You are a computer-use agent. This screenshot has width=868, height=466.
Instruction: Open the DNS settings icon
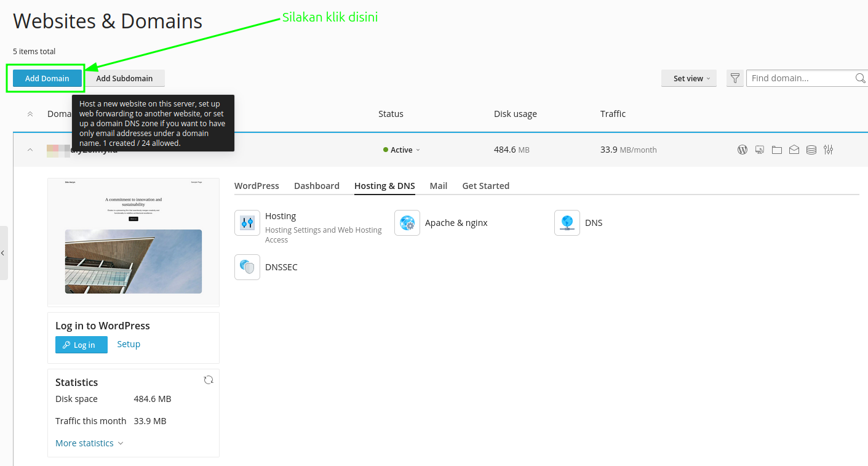click(x=567, y=223)
